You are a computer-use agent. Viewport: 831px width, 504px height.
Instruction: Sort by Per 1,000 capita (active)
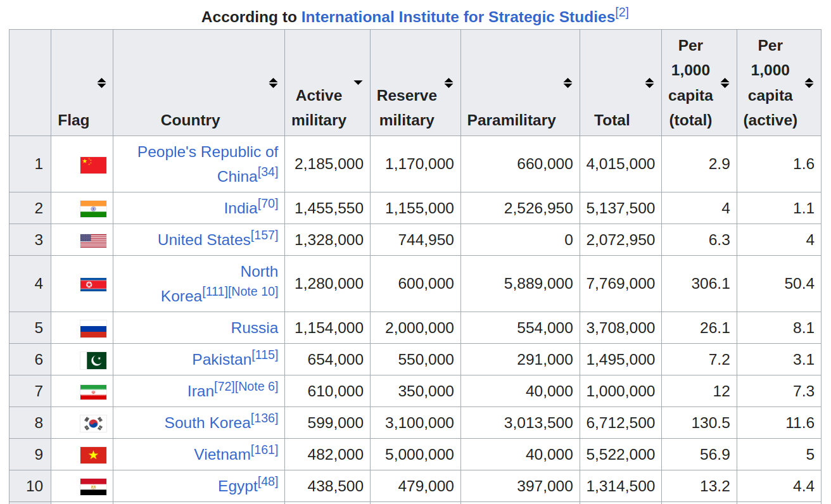click(809, 83)
